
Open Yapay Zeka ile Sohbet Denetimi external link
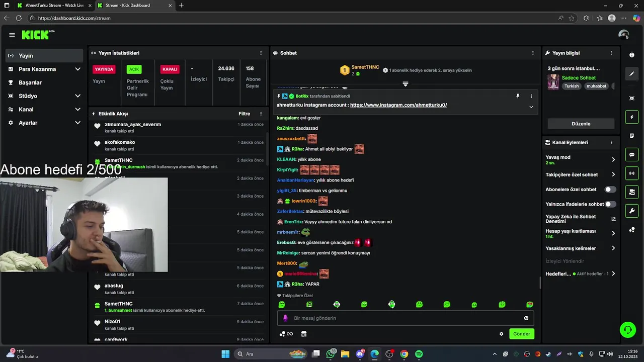pyautogui.click(x=613, y=219)
